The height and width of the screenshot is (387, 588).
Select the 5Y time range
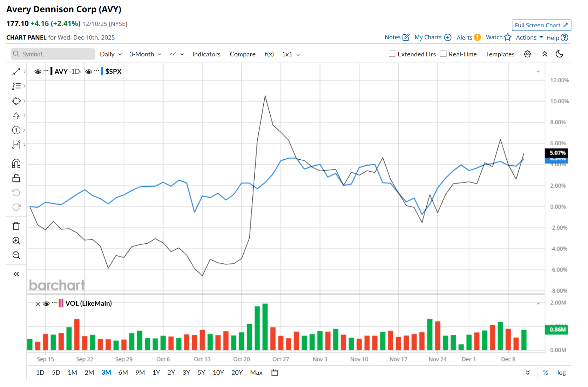point(201,373)
